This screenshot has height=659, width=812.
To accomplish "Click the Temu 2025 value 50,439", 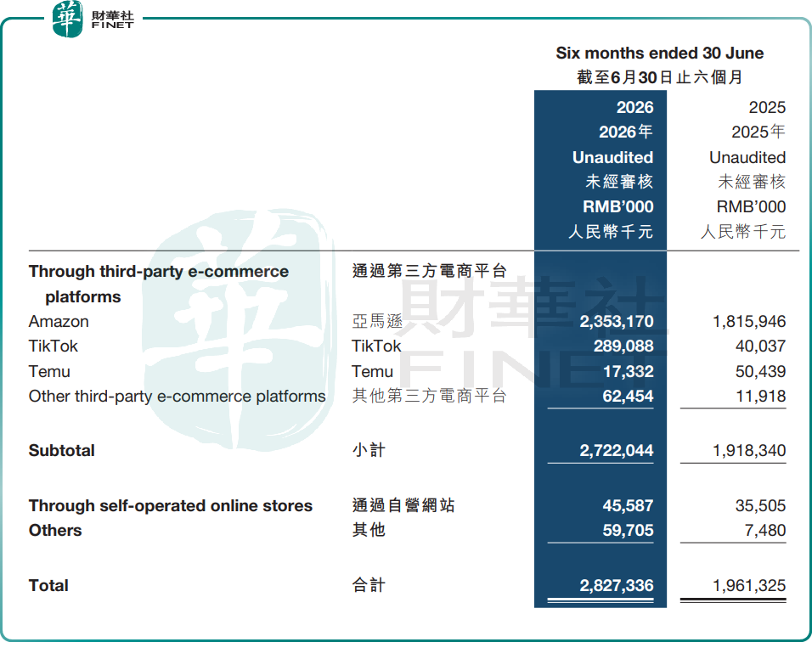I will (x=760, y=371).
